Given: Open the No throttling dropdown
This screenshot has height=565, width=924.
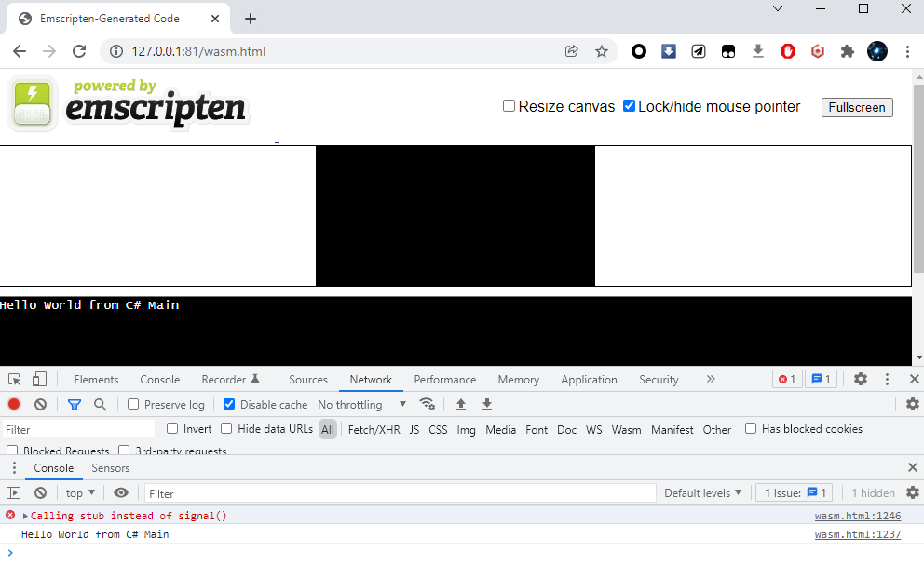Looking at the screenshot, I should tap(361, 405).
